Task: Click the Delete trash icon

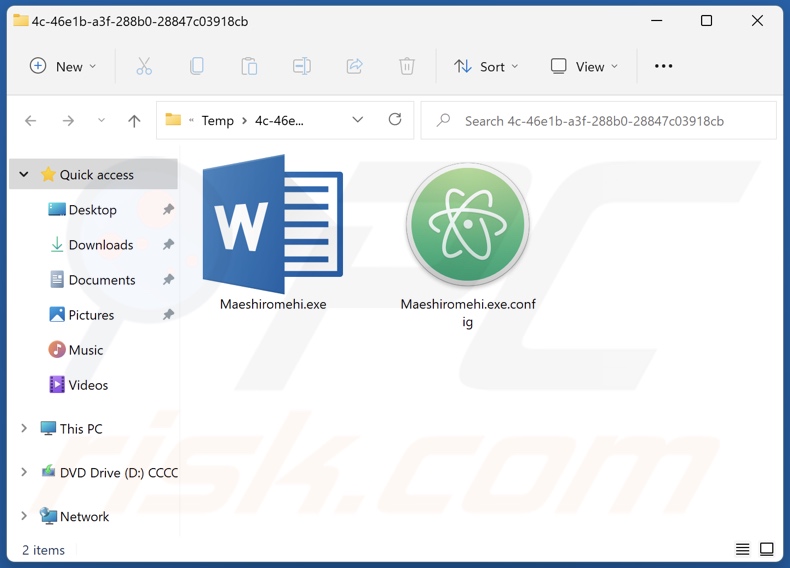Action: (x=407, y=66)
